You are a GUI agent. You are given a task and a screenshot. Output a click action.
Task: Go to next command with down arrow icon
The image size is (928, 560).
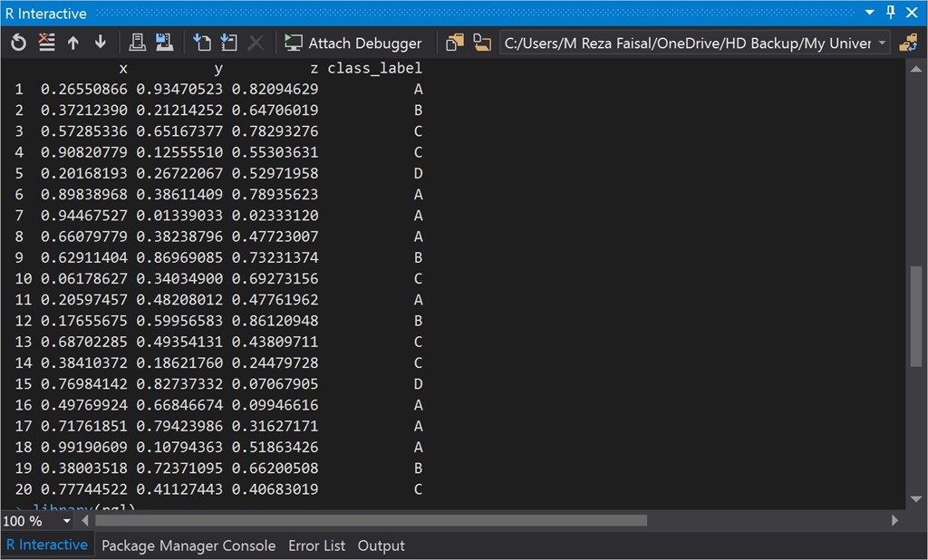100,43
